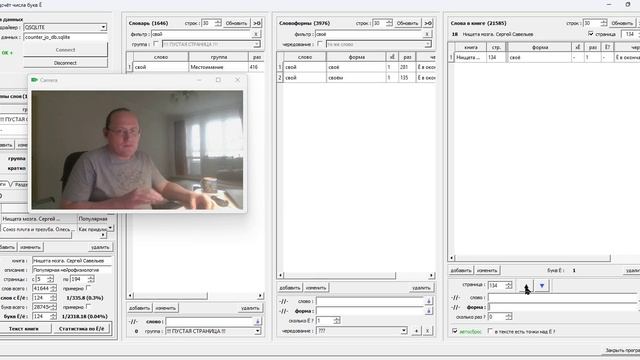Screen dimensions: 640x360
Task: Select 'своём' row in Словоформы table
Action: point(357,78)
